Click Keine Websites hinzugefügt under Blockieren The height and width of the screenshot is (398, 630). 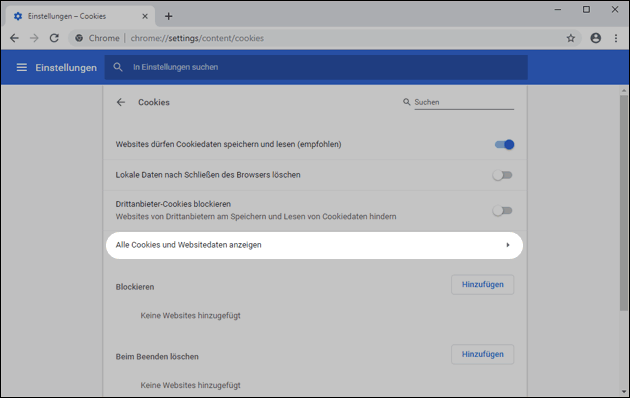click(190, 316)
